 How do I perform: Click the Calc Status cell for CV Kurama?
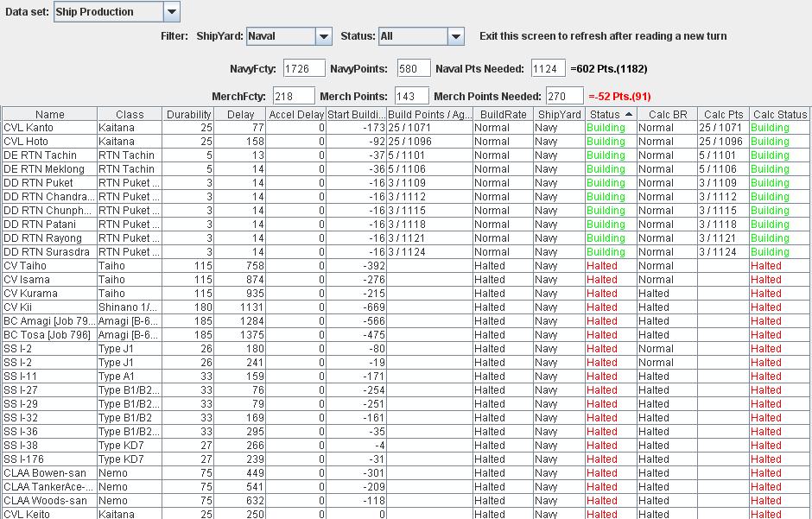coord(780,294)
